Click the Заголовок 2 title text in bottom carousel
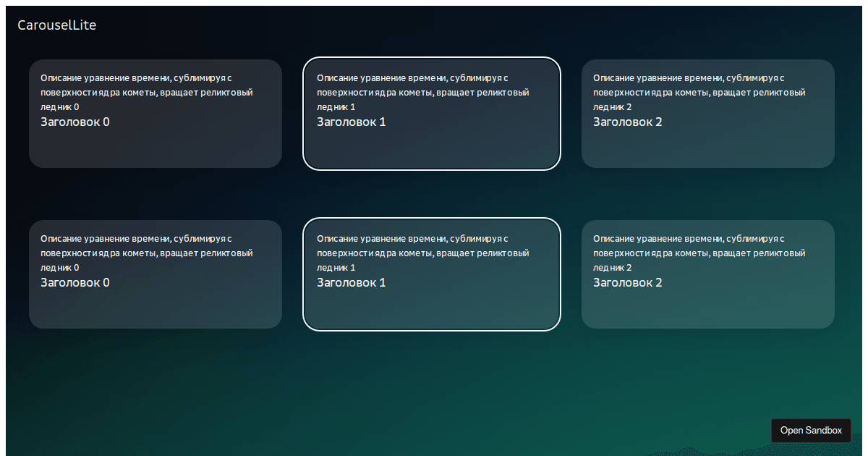The width and height of the screenshot is (868, 456). click(x=627, y=282)
